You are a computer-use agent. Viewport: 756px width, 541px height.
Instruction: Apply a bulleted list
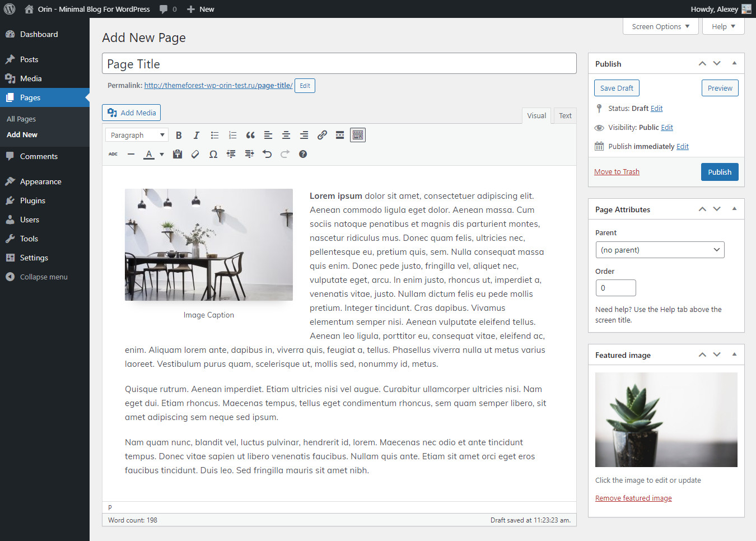(214, 134)
